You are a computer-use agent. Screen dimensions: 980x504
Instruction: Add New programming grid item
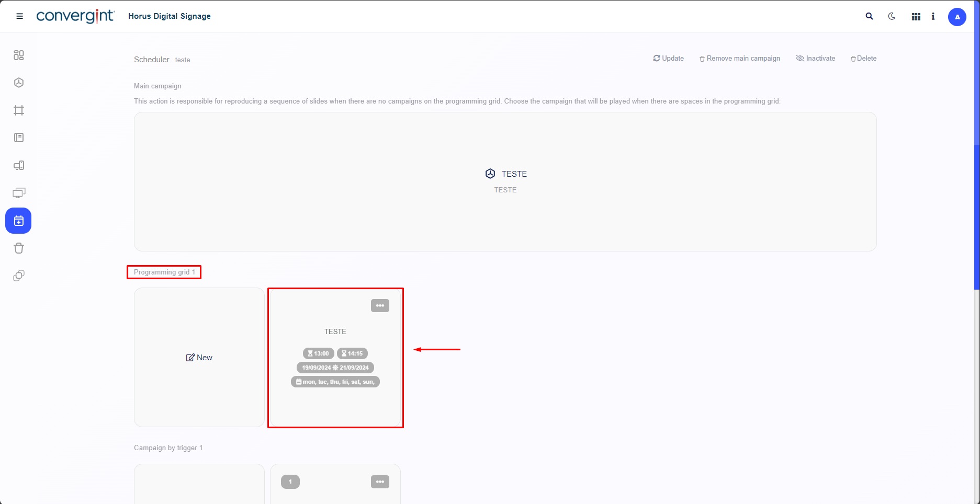(199, 358)
